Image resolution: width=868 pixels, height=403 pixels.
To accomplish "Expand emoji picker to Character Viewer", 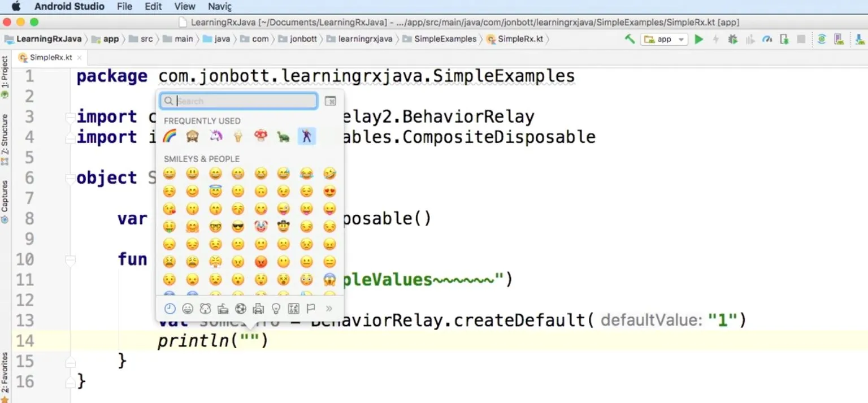I will pyautogui.click(x=330, y=101).
